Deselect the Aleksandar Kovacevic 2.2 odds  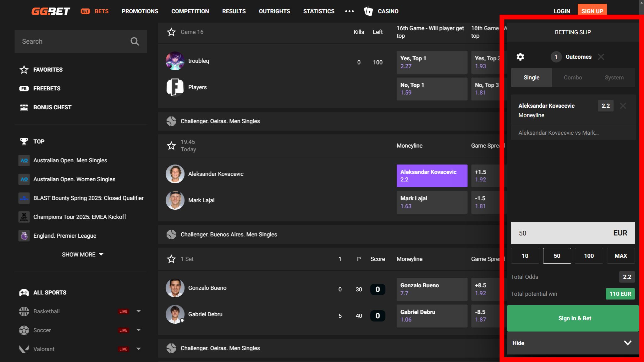click(x=432, y=176)
